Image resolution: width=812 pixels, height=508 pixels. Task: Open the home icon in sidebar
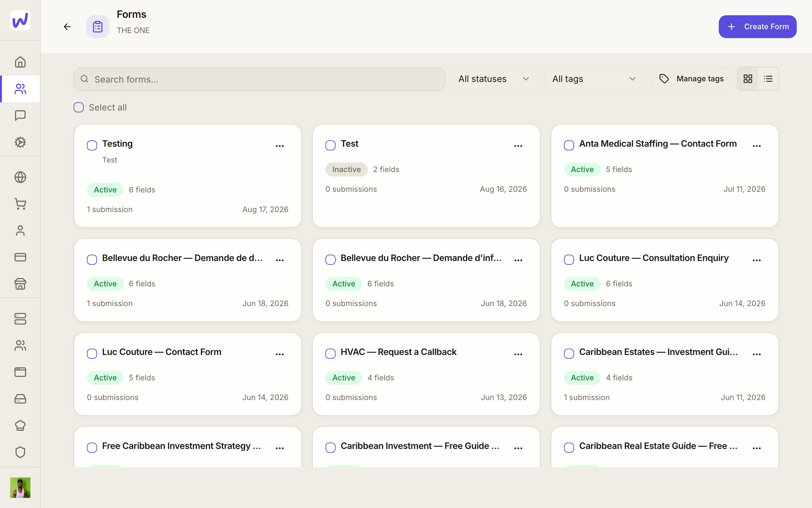[20, 62]
